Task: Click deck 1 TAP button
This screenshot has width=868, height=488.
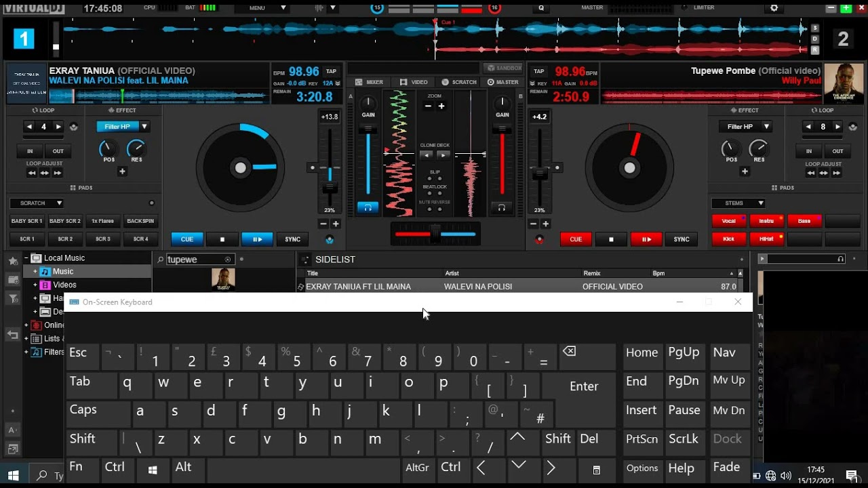Action: pyautogui.click(x=331, y=71)
